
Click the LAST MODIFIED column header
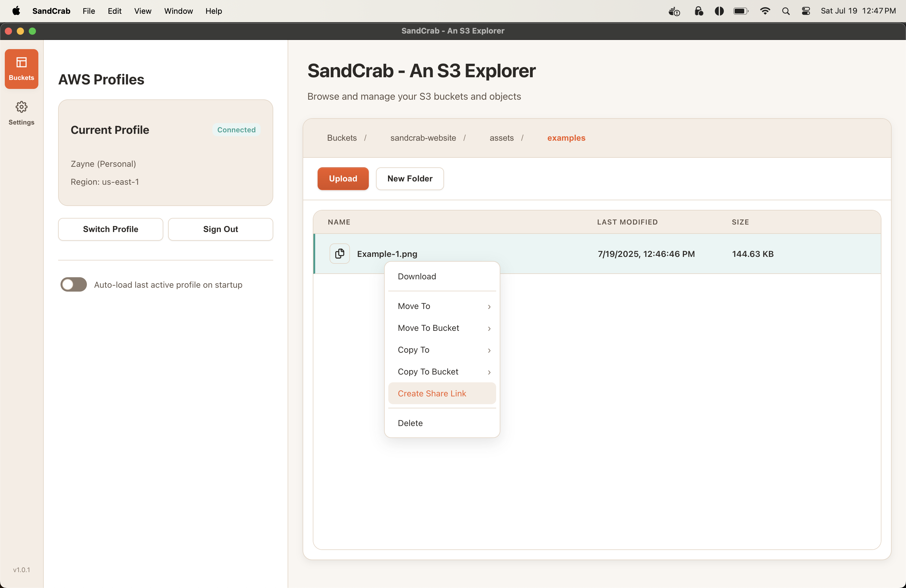[627, 222]
